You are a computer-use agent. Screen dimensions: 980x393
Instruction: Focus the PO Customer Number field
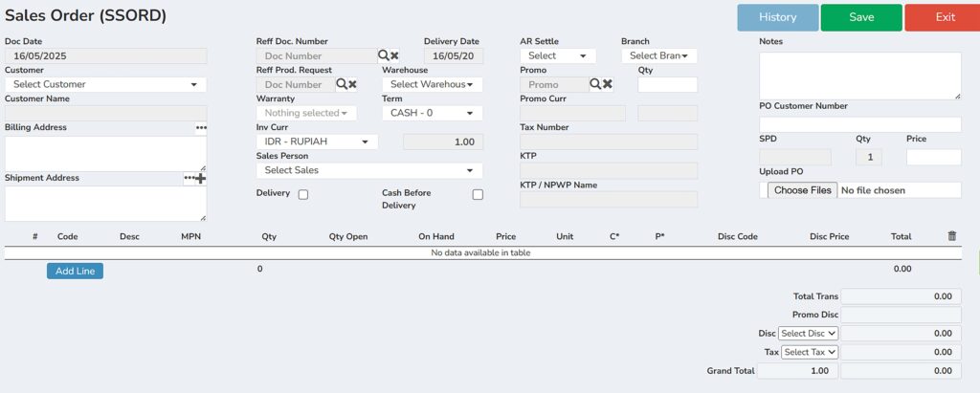[x=860, y=124]
